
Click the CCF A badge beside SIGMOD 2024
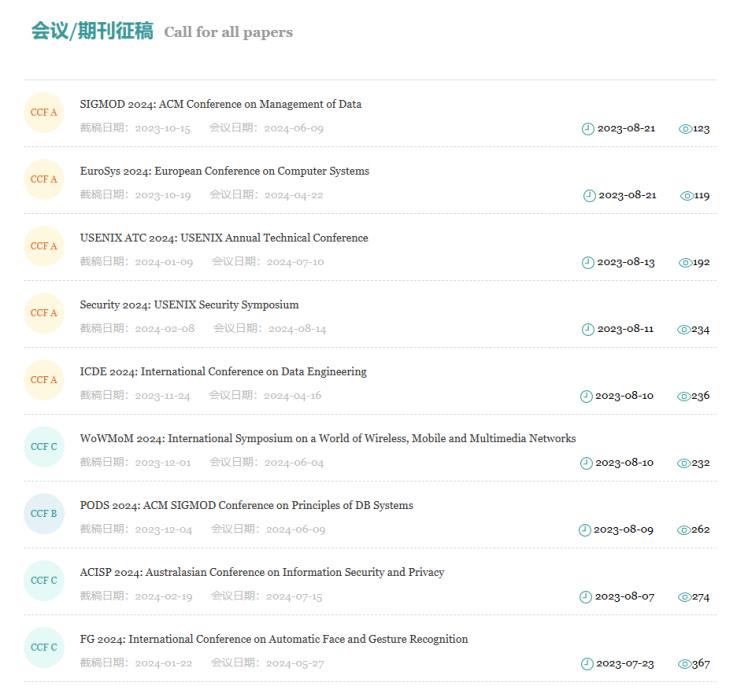point(44,112)
